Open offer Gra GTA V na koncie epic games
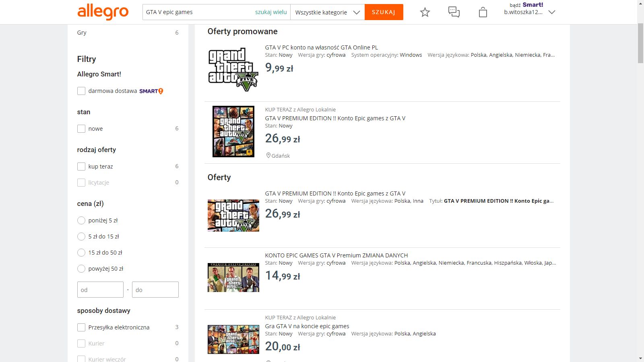644x362 pixels. [x=307, y=326]
